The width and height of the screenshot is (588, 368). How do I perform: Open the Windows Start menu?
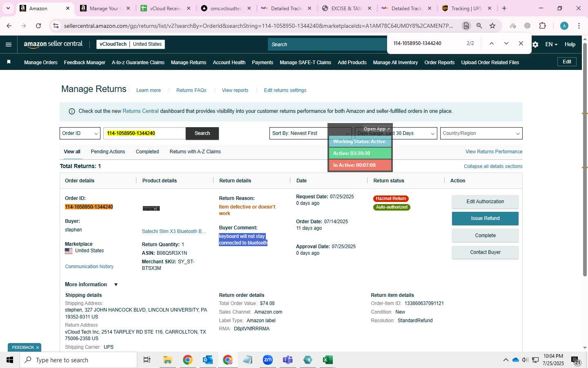pyautogui.click(x=10, y=360)
